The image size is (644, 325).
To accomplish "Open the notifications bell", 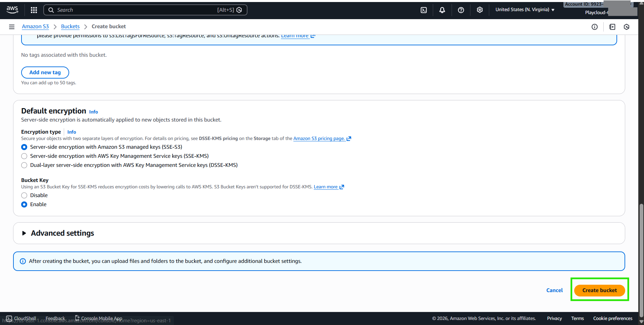I will [442, 10].
